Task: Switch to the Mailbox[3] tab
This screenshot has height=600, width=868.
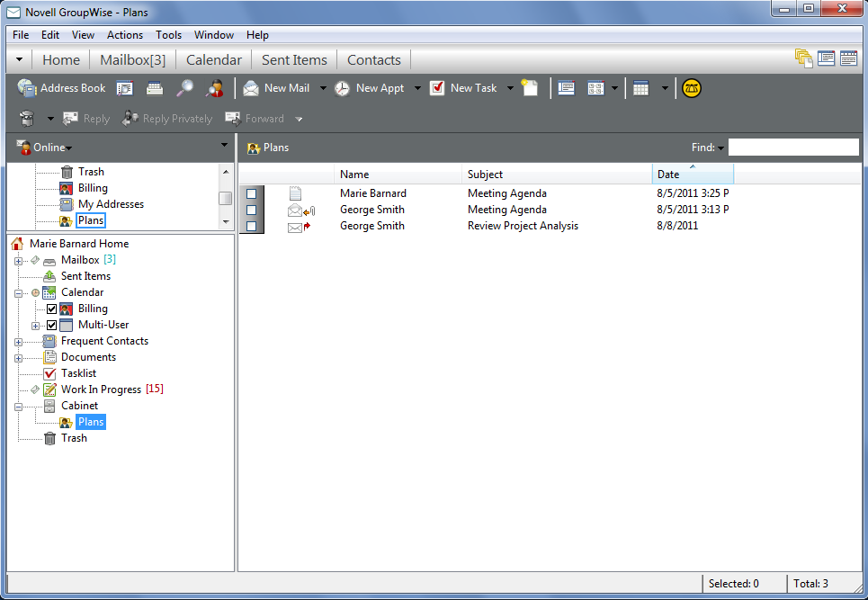Action: point(133,59)
